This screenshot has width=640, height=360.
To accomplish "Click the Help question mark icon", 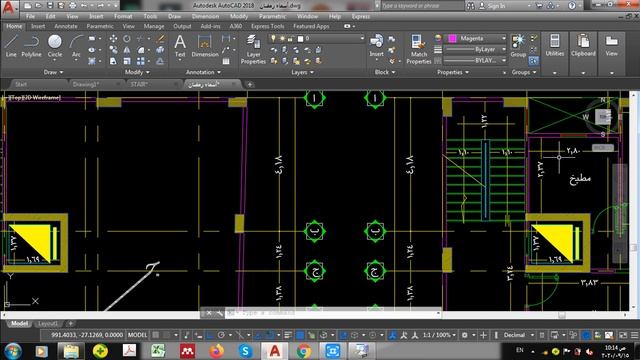I will [x=571, y=6].
